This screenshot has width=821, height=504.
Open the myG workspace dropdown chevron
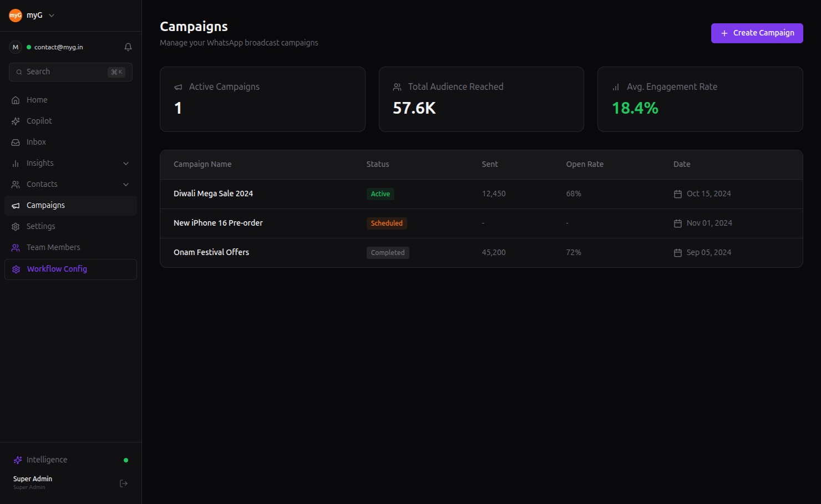coord(52,16)
